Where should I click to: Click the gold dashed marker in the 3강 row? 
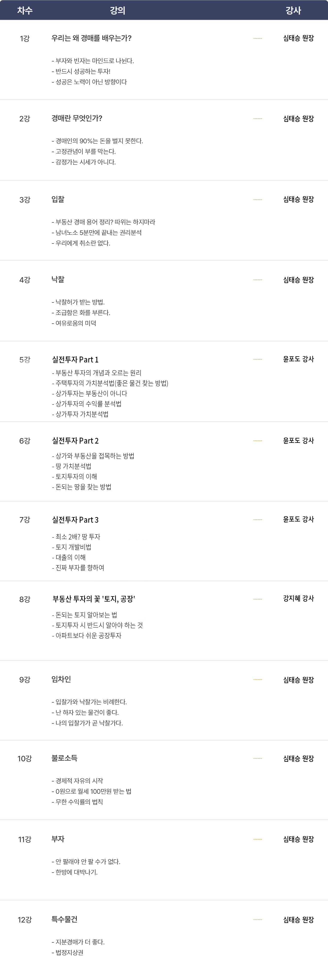click(x=258, y=200)
